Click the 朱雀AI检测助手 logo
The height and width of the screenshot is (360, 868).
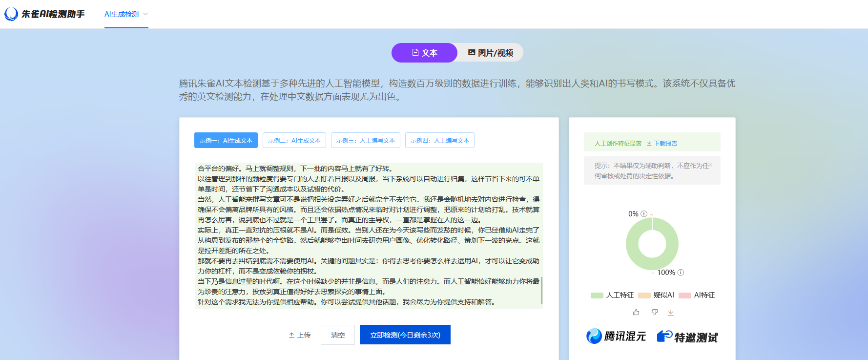tap(44, 14)
